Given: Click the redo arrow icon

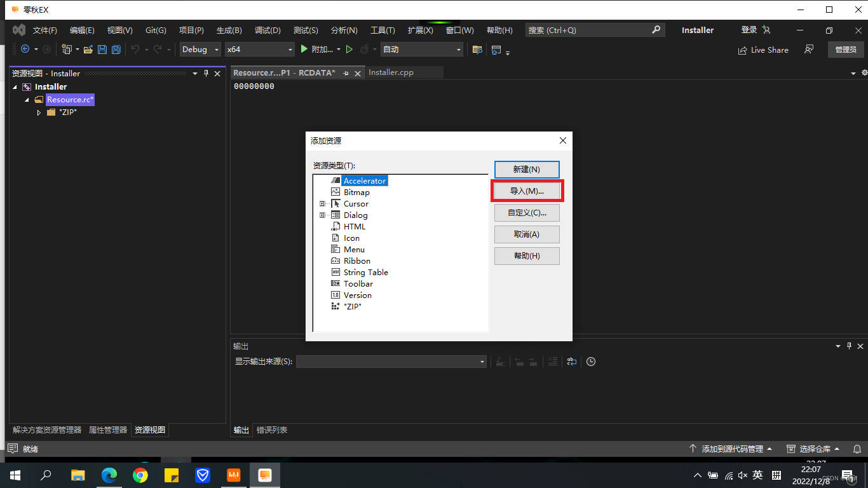Looking at the screenshot, I should (157, 49).
